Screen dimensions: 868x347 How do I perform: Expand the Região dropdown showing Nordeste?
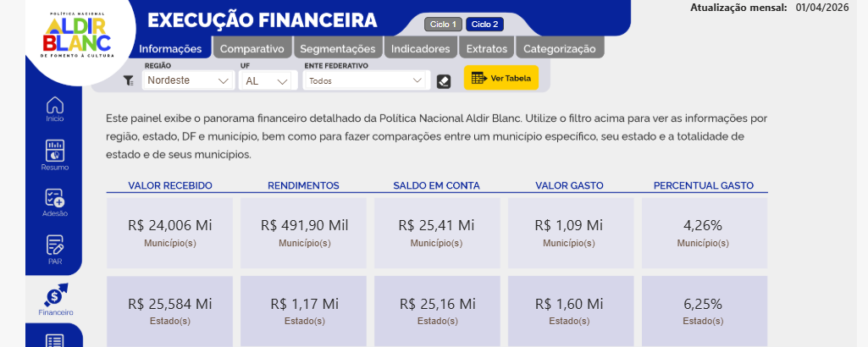(x=187, y=80)
